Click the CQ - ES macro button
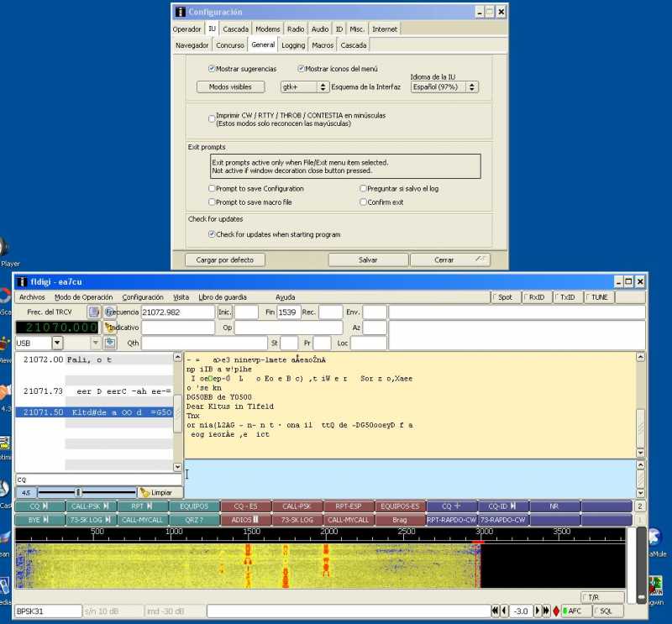672x624 pixels. tap(246, 506)
